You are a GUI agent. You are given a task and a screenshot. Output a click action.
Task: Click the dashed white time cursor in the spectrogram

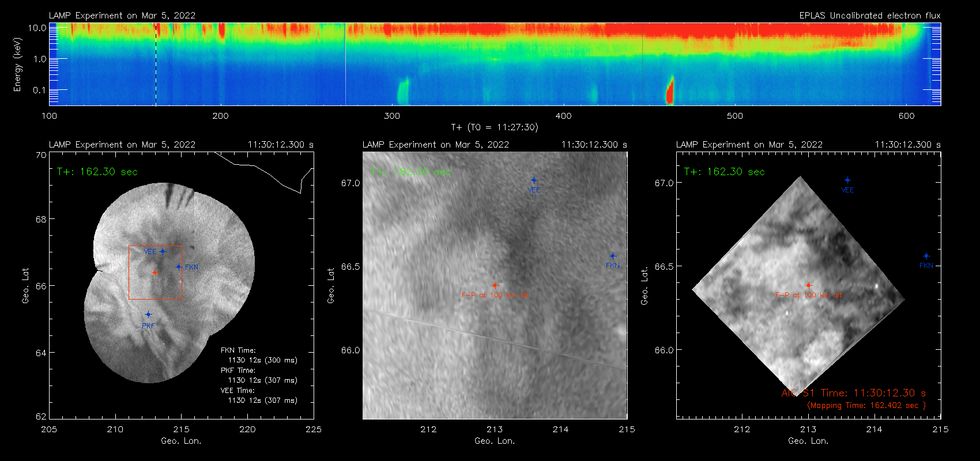coord(156,64)
